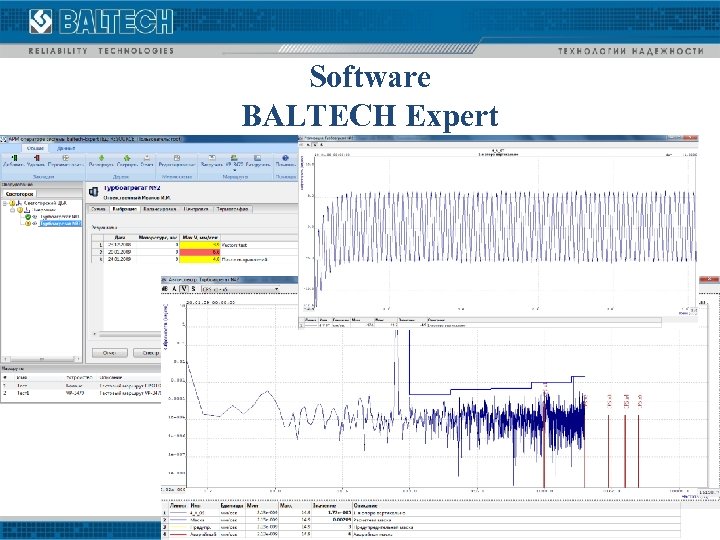Click the A mode button in spectrum toolbar
Viewport: 720px width, 540px height.
174,289
